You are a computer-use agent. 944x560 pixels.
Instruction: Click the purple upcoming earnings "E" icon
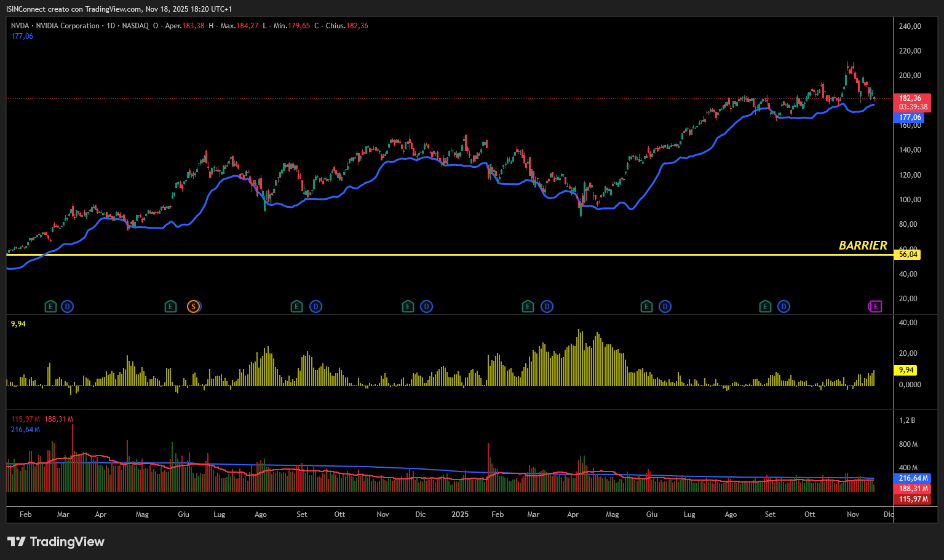coord(875,306)
